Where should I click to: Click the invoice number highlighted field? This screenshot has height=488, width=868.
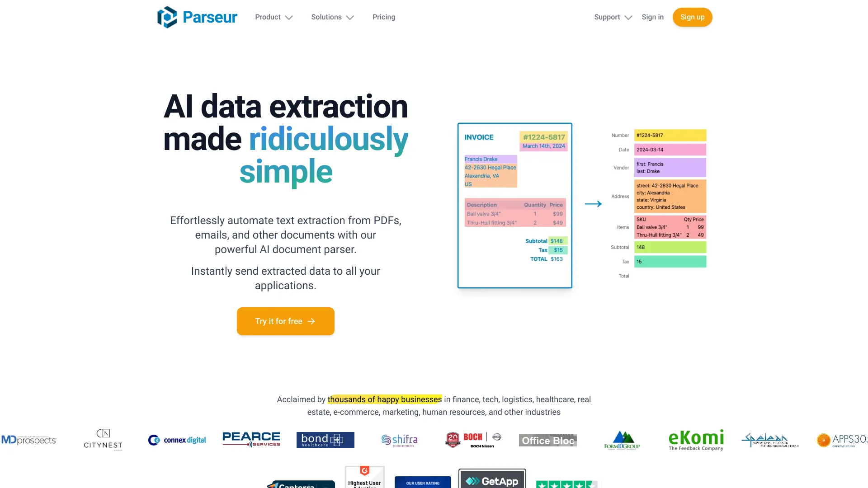coord(542,137)
